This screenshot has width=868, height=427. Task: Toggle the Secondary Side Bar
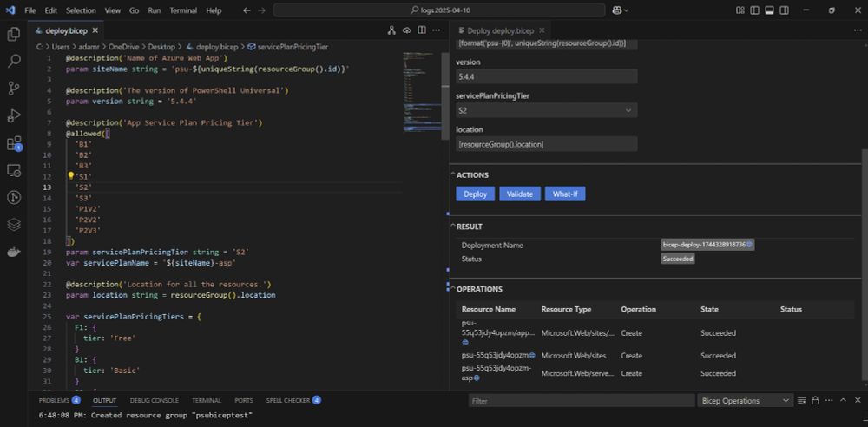(x=785, y=10)
